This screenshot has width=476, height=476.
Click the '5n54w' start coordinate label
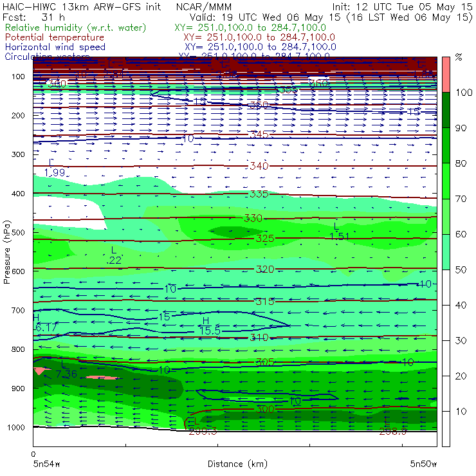point(47,464)
